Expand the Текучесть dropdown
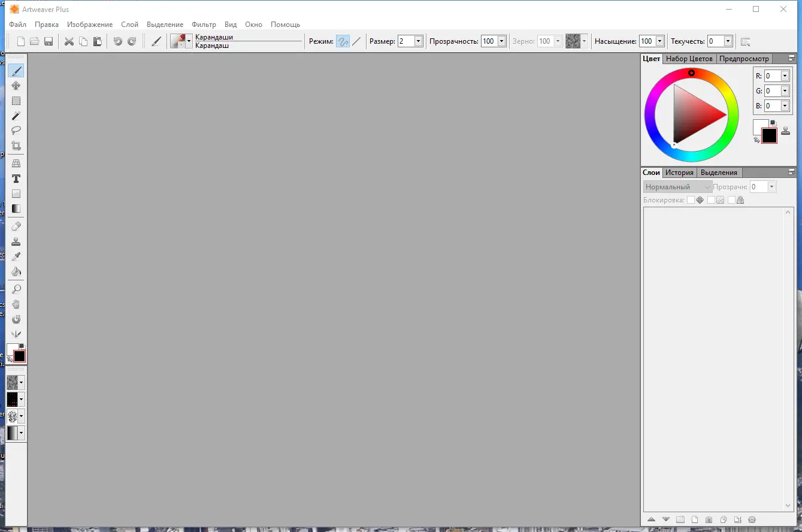802x532 pixels. (728, 41)
